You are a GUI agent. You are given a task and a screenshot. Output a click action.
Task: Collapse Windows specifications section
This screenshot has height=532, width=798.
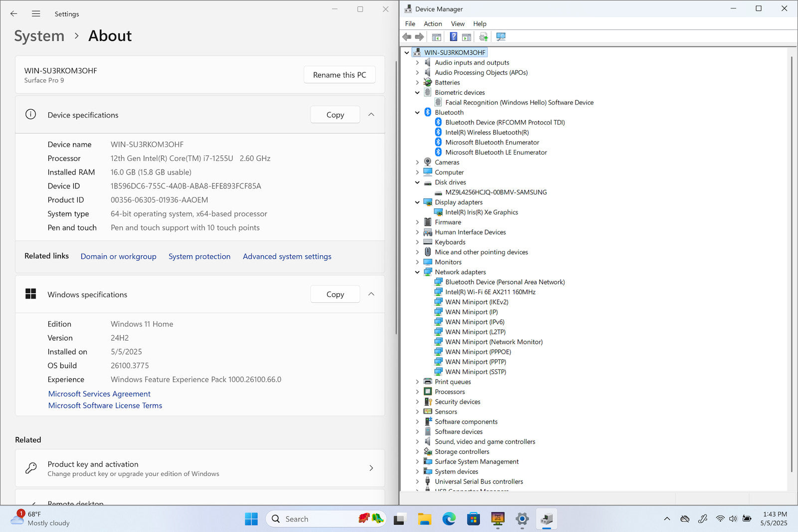(371, 294)
